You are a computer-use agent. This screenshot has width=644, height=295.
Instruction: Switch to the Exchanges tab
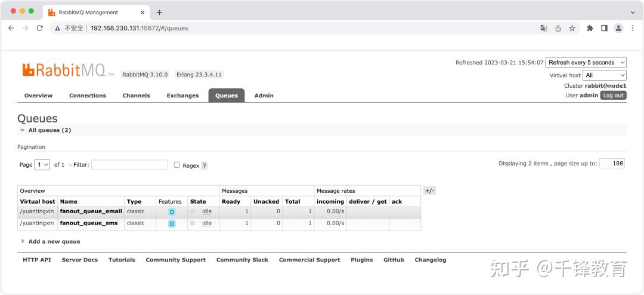[x=182, y=96]
